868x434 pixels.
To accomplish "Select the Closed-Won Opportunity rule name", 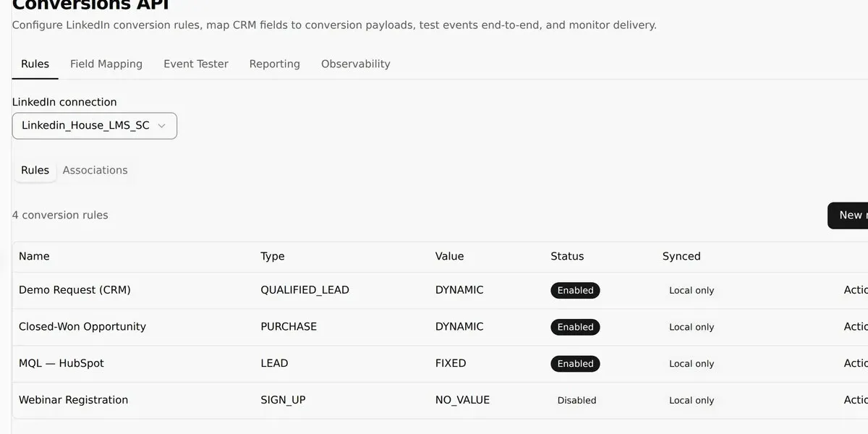I will point(82,327).
